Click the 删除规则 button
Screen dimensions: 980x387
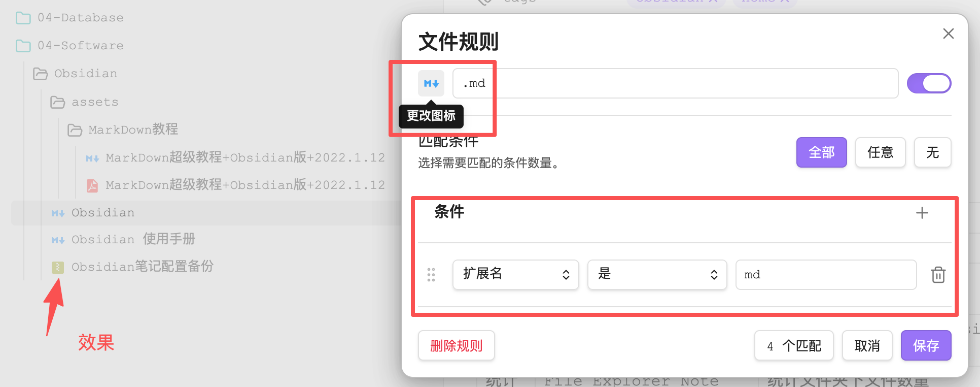pyautogui.click(x=456, y=346)
